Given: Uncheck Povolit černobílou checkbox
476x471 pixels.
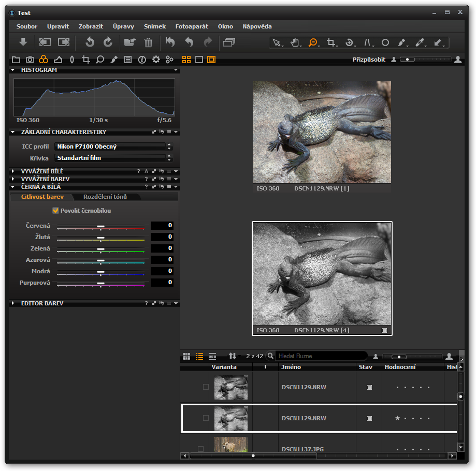Looking at the screenshot, I should (x=55, y=211).
